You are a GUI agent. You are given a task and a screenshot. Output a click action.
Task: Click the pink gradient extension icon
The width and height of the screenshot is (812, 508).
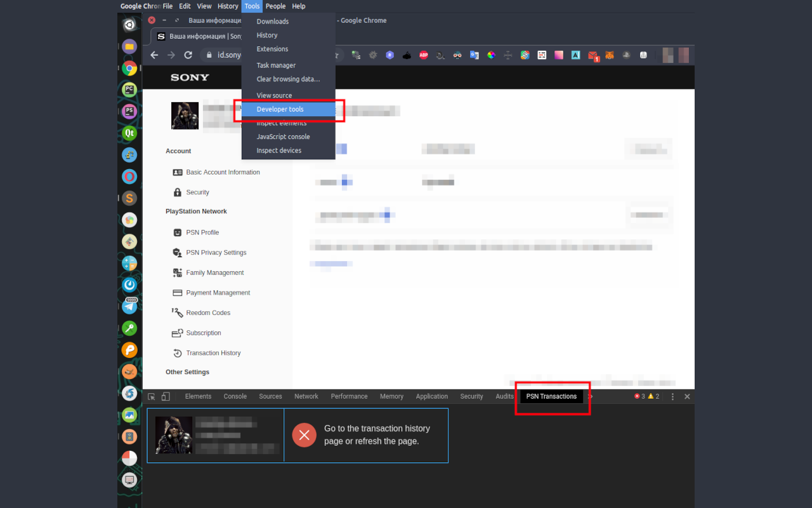pos(559,55)
